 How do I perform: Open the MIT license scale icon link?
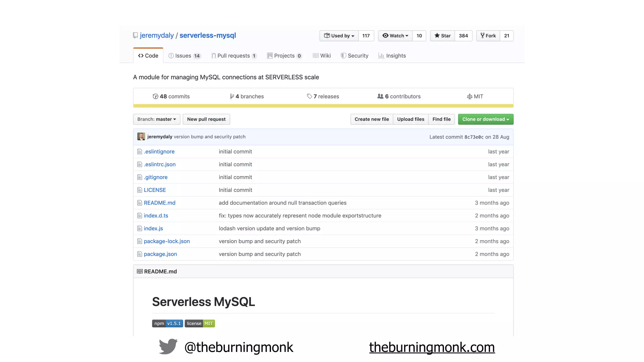[475, 96]
